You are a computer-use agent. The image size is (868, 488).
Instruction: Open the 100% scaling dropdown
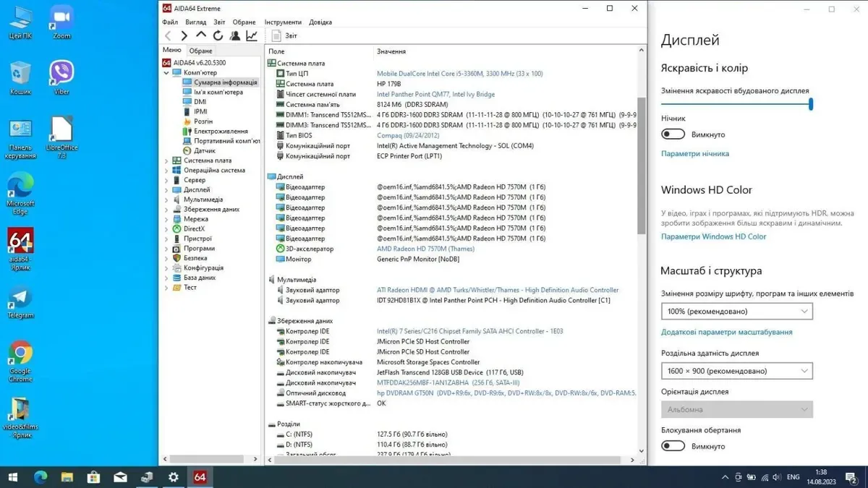(736, 312)
